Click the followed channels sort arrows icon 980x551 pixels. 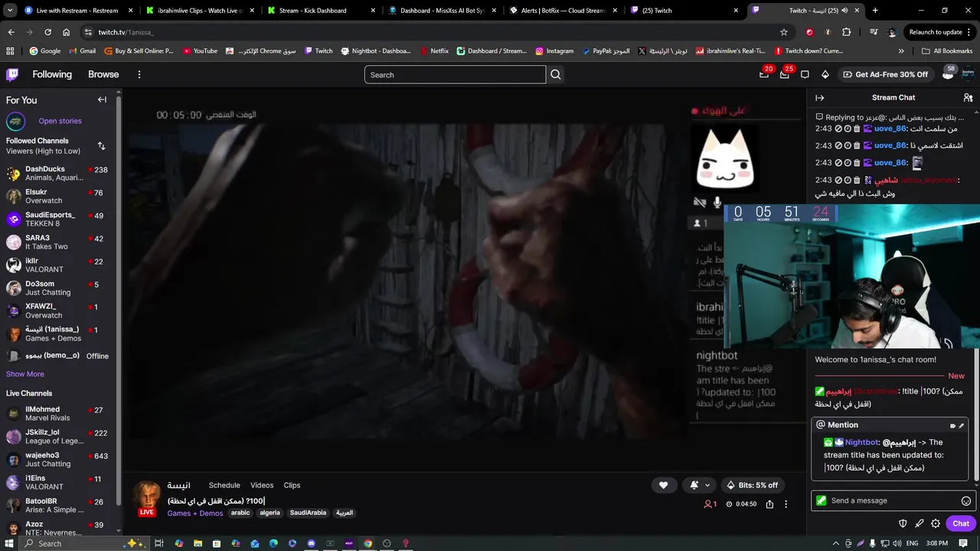101,145
